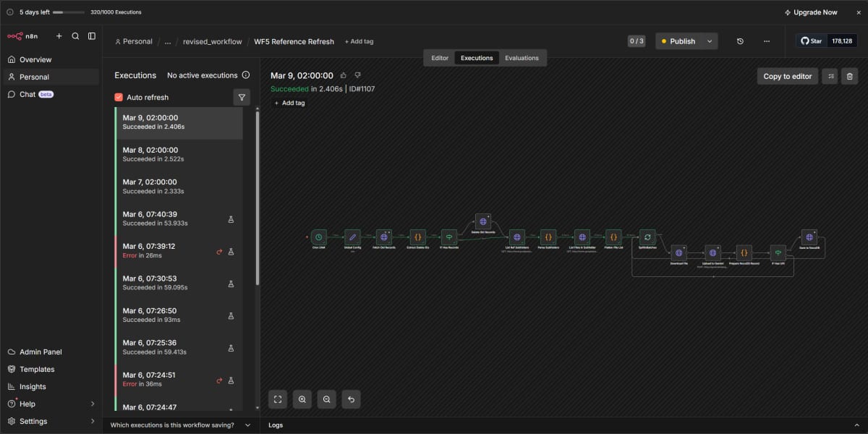Viewport: 868px width, 434px height.
Task: Click Upgrade Now in the banner
Action: pyautogui.click(x=811, y=12)
